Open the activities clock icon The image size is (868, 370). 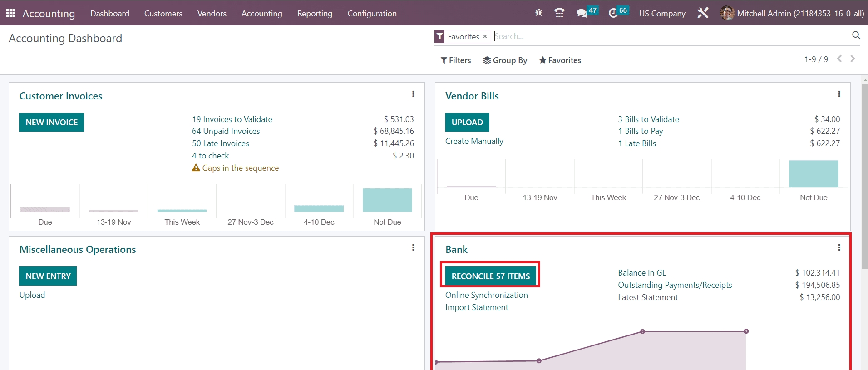(613, 13)
